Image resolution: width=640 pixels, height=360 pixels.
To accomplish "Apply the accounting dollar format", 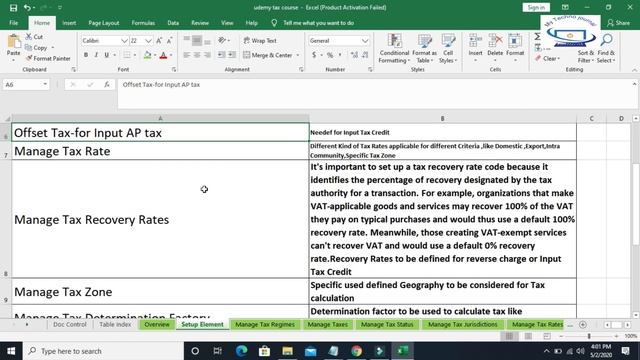I will [314, 55].
